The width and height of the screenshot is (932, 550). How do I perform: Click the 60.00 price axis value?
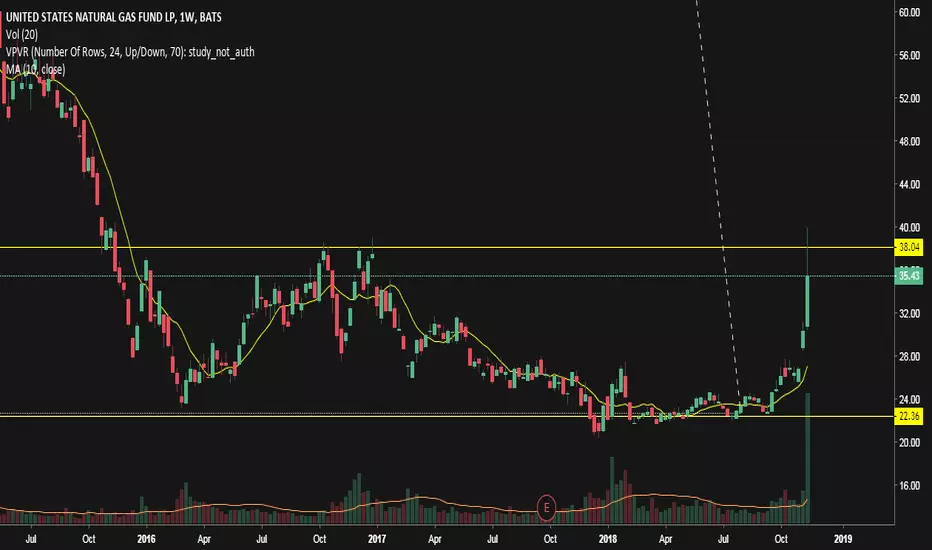pos(909,12)
